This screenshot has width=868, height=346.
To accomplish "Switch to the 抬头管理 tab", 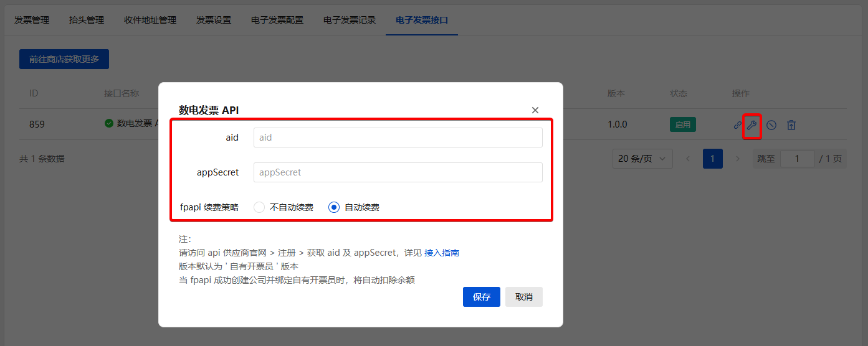I will [87, 20].
